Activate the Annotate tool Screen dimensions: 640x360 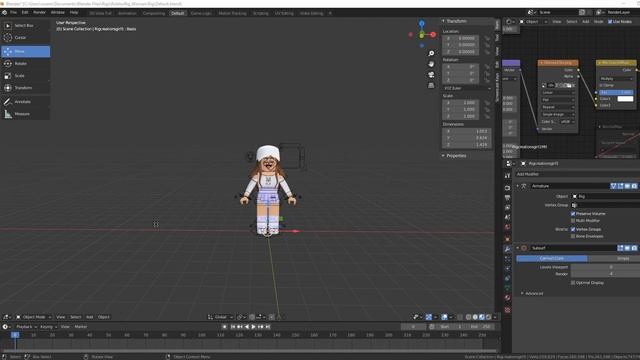click(25, 102)
